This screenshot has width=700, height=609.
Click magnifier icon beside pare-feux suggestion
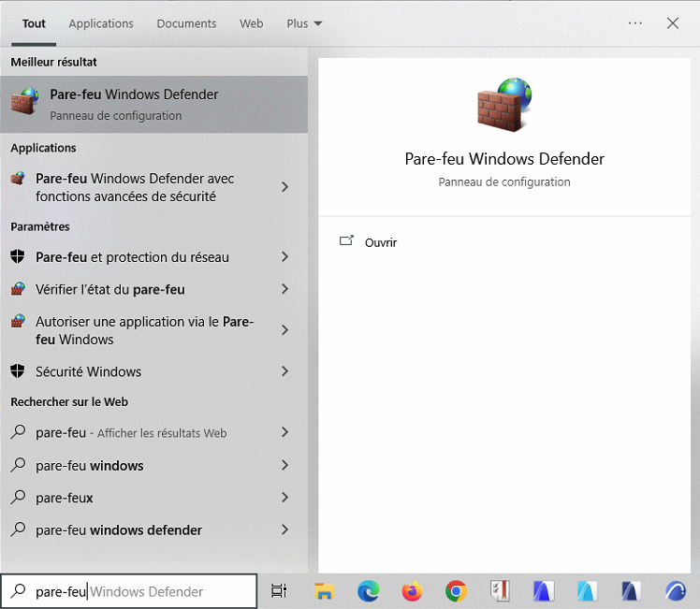(x=18, y=497)
